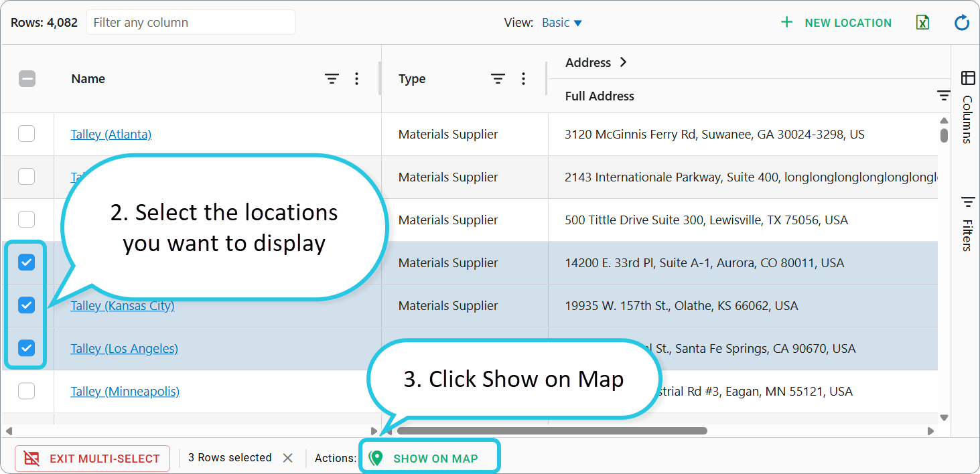Check the 2143 Internationale Parkway row checkbox
Screen dimensions: 980x474
click(x=27, y=177)
